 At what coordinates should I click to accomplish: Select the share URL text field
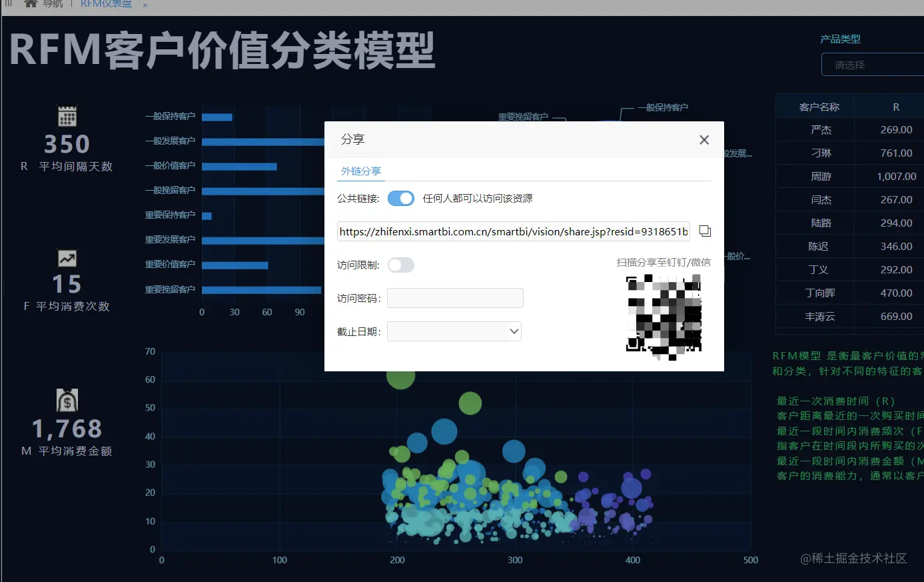[x=513, y=231]
